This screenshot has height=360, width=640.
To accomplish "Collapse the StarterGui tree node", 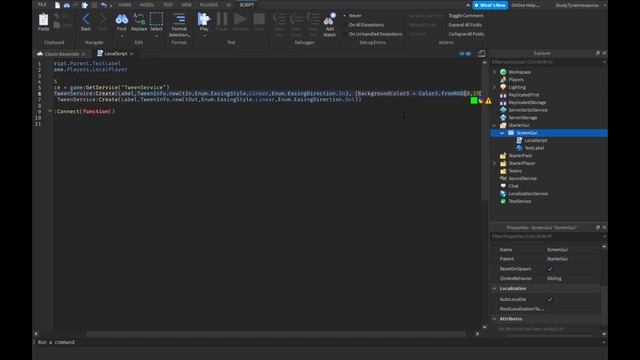I will pos(494,125).
